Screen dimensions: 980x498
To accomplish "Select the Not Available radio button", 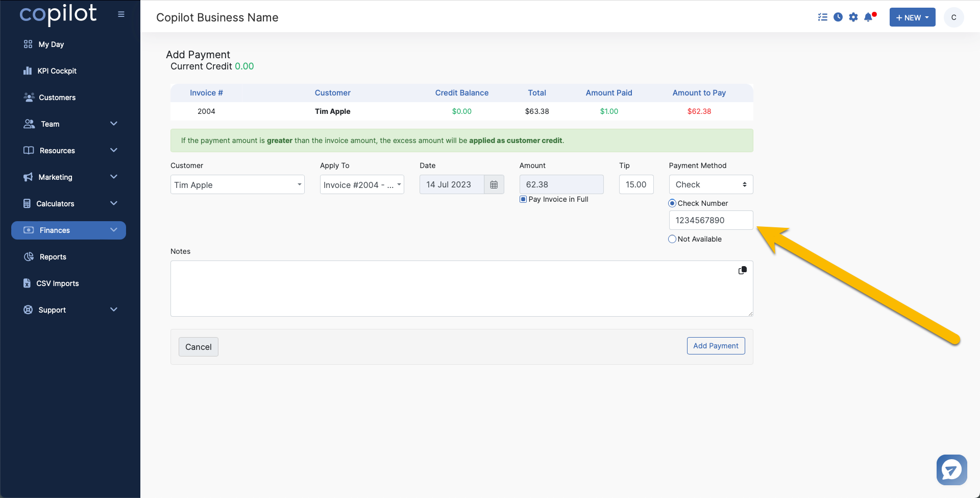I will coord(672,239).
